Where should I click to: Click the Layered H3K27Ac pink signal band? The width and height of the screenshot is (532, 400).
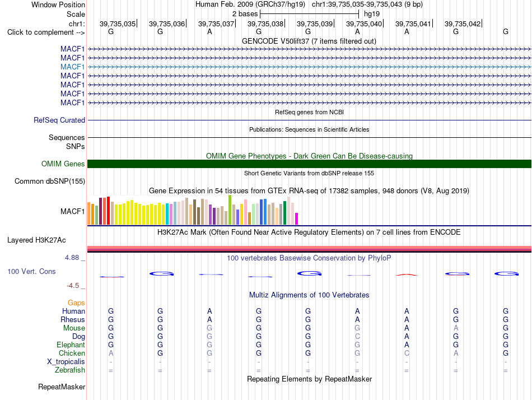click(309, 248)
